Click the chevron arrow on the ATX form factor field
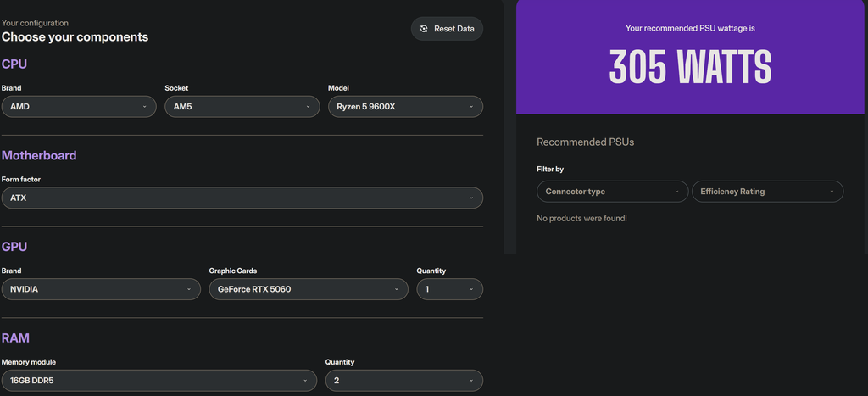 click(x=471, y=198)
